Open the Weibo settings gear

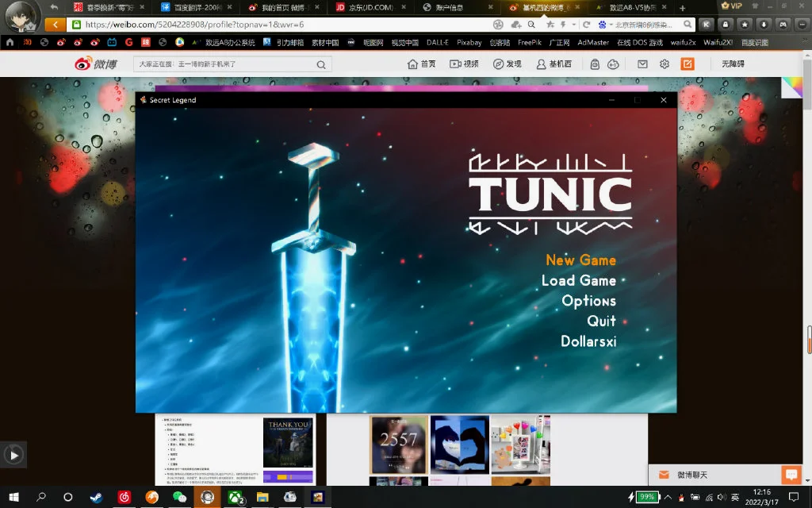click(665, 64)
